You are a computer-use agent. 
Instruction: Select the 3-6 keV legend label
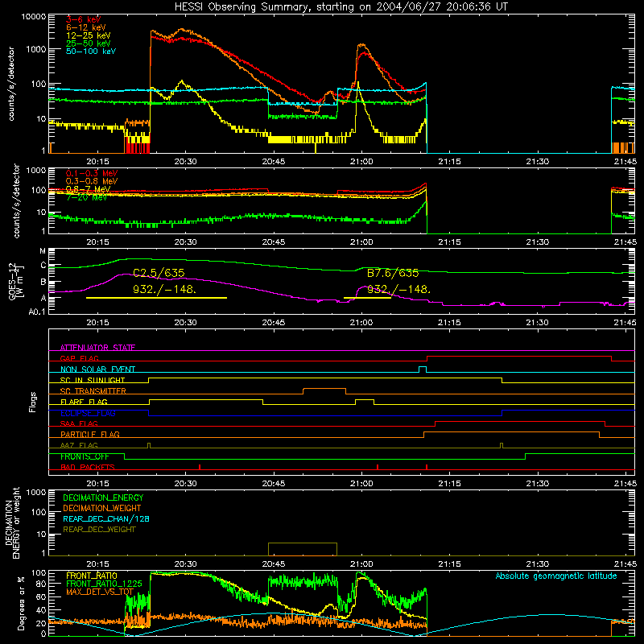83,19
